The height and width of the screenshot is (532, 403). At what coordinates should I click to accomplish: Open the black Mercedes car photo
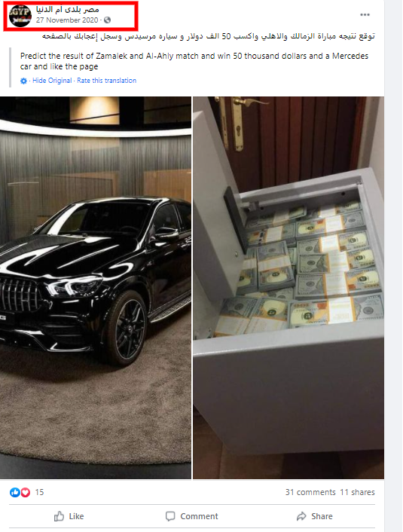point(96,288)
